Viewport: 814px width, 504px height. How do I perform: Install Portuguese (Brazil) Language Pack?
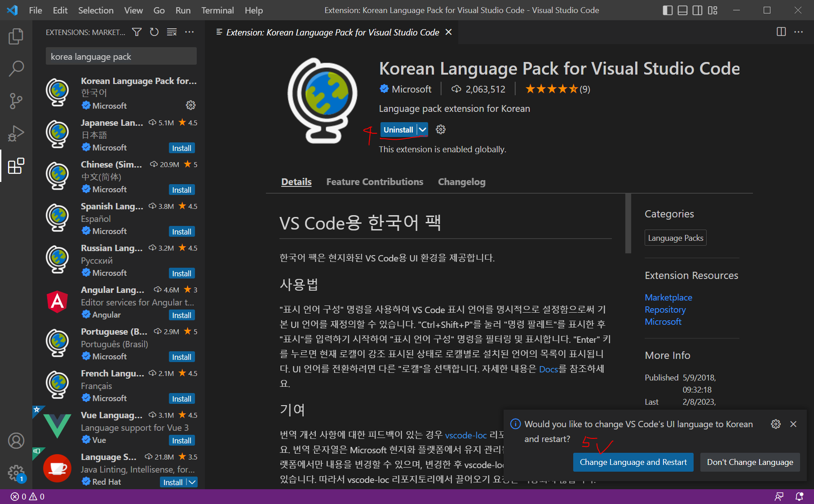(x=181, y=357)
